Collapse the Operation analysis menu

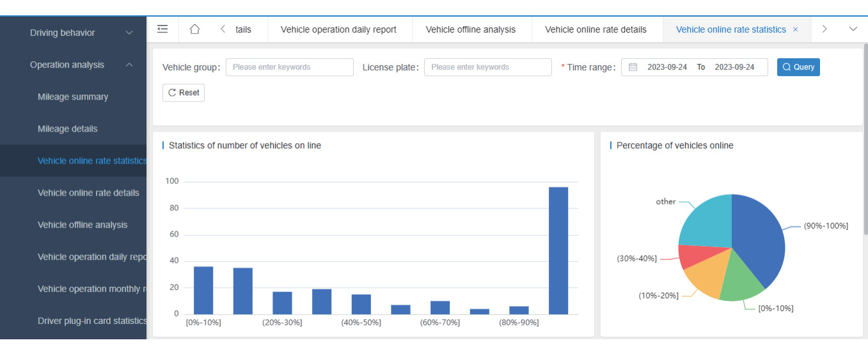pyautogui.click(x=73, y=65)
